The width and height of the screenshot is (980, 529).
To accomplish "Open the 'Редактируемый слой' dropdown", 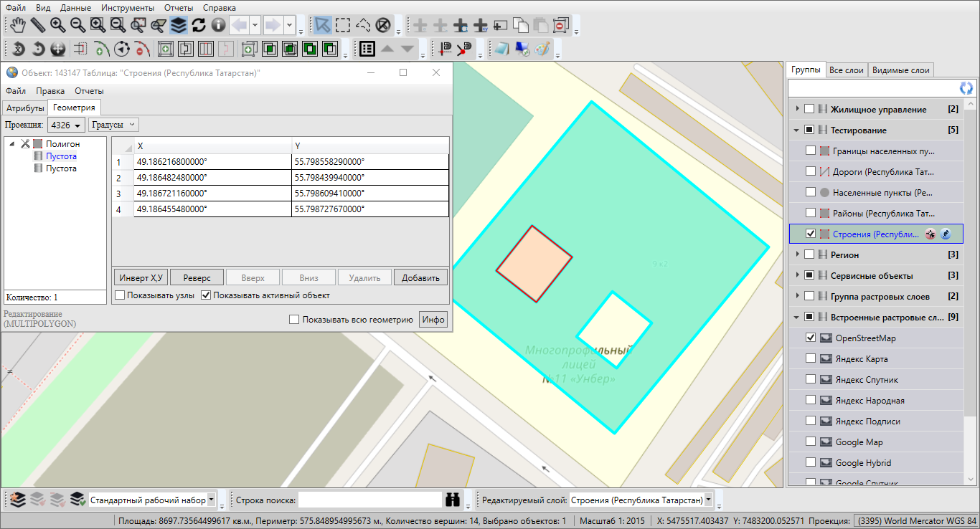I will coord(709,500).
